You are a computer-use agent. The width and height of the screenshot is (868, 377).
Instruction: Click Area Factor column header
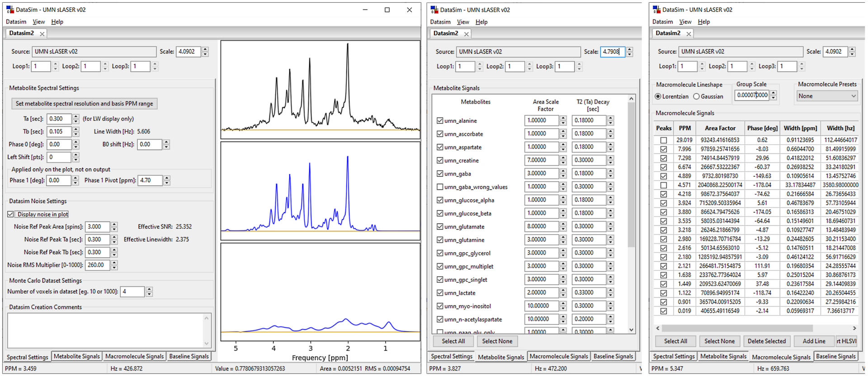click(720, 128)
